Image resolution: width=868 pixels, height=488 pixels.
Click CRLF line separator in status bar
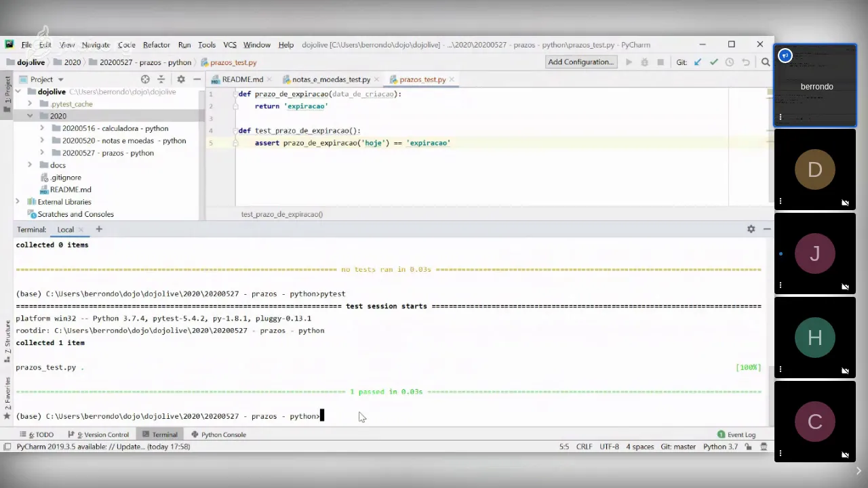point(584,447)
